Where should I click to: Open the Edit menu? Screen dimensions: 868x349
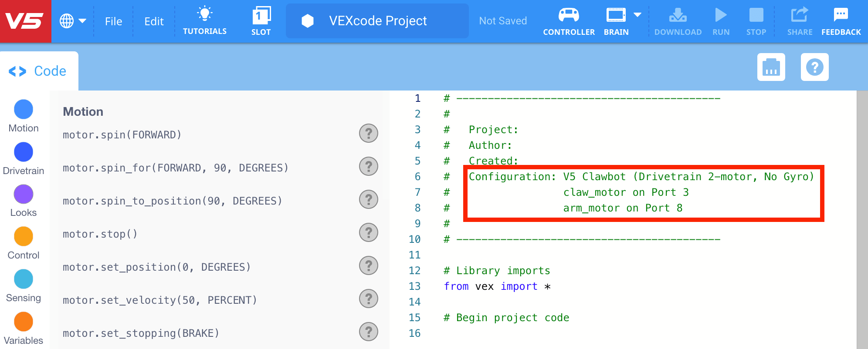(x=154, y=21)
